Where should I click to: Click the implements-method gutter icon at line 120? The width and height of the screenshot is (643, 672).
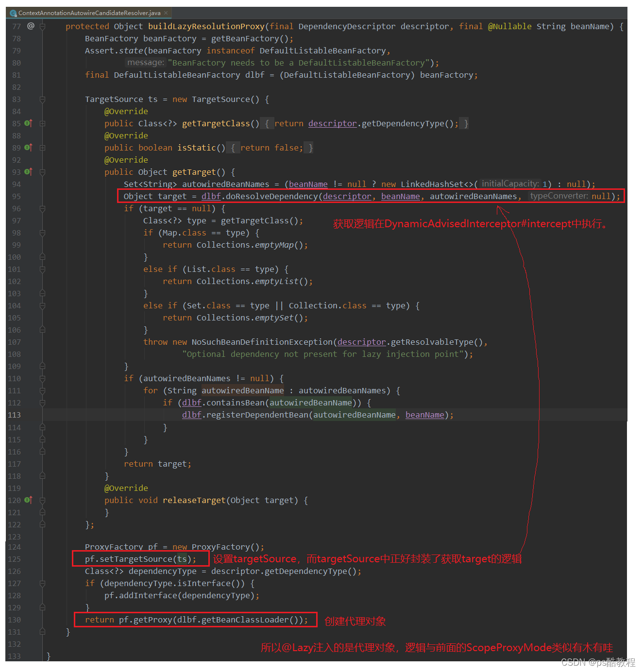(28, 500)
